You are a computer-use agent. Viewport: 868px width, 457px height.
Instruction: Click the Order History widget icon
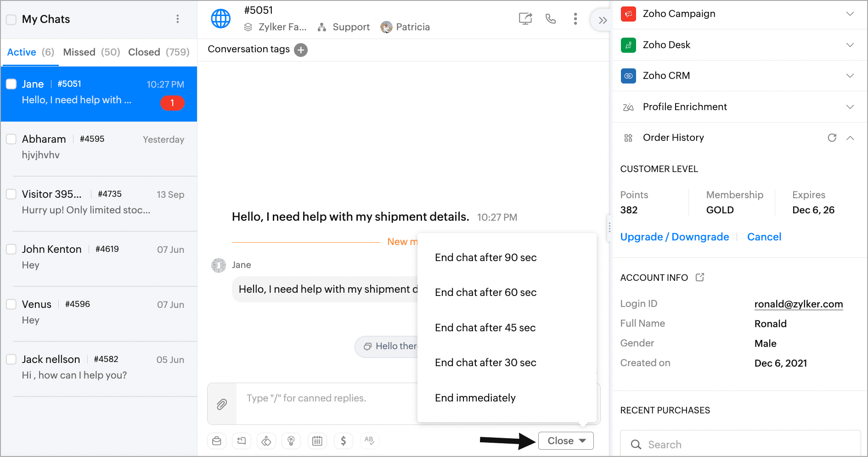(628, 138)
